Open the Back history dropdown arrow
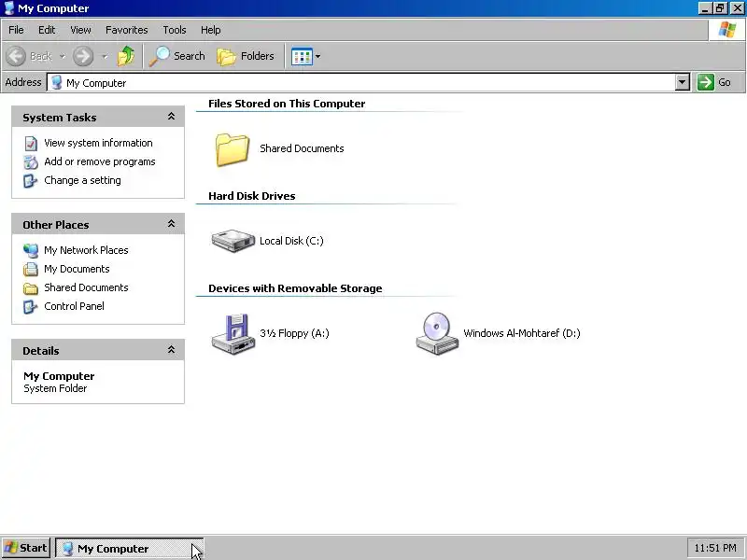747x560 pixels. 63,56
